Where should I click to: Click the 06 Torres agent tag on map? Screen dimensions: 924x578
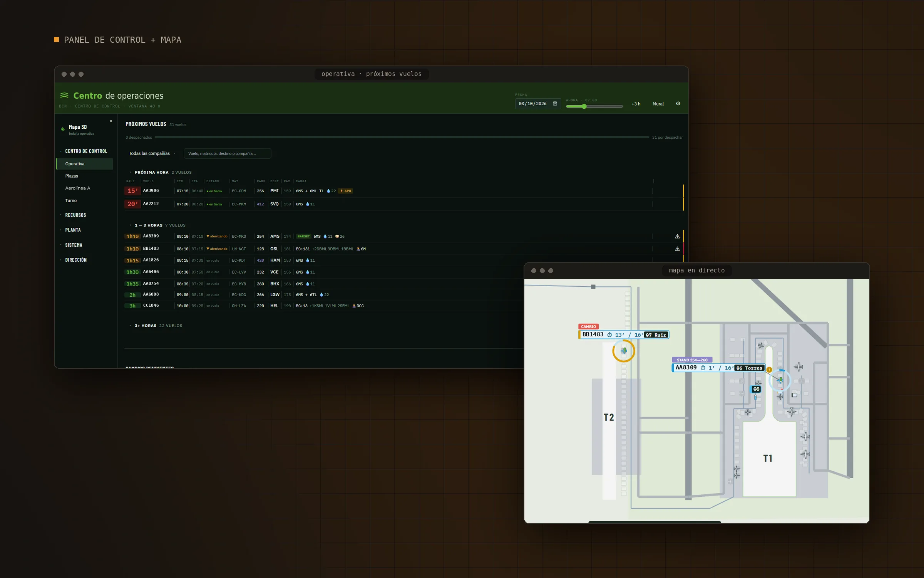749,368
